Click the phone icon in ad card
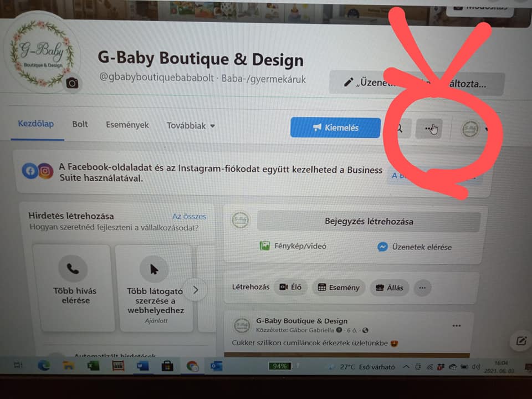 (73, 269)
